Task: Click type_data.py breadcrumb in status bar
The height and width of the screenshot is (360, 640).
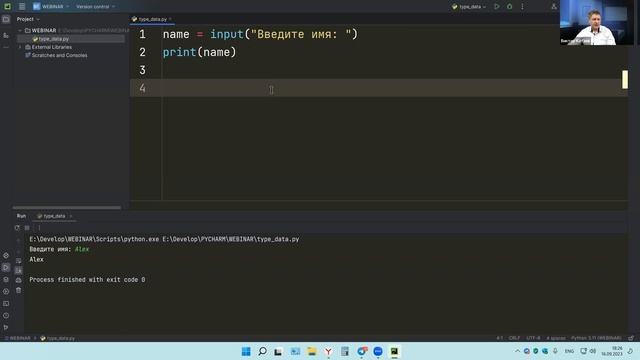Action: click(58, 338)
